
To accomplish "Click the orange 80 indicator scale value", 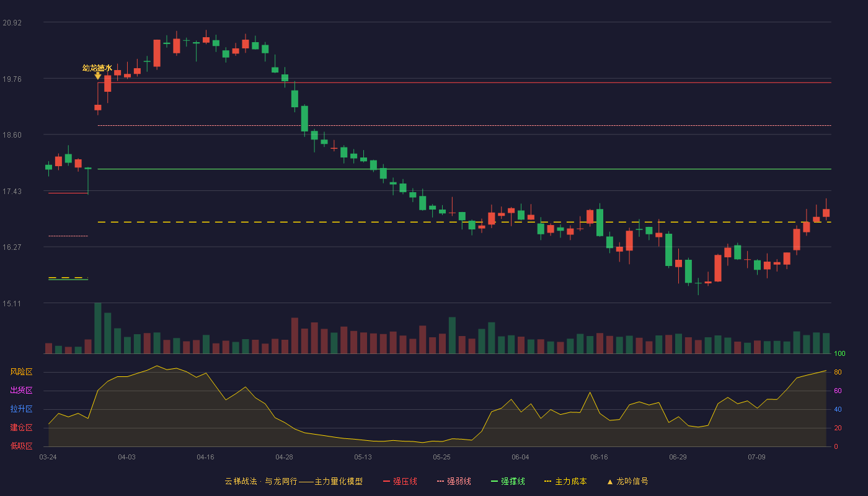I will tap(838, 372).
